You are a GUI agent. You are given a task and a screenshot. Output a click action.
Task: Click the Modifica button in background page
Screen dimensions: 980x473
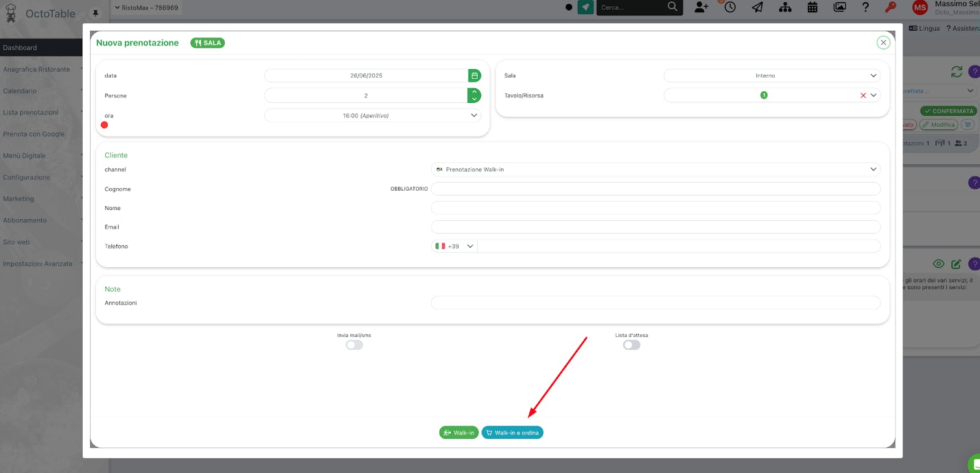click(938, 124)
